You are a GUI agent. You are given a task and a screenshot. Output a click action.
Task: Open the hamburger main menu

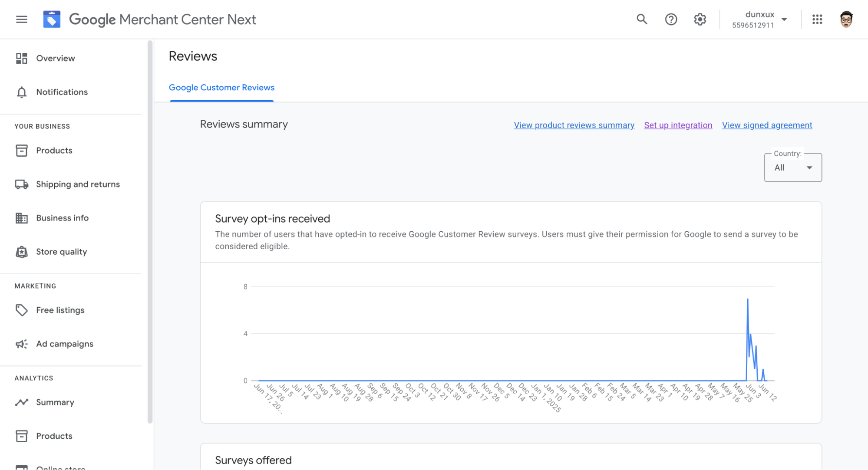21,20
